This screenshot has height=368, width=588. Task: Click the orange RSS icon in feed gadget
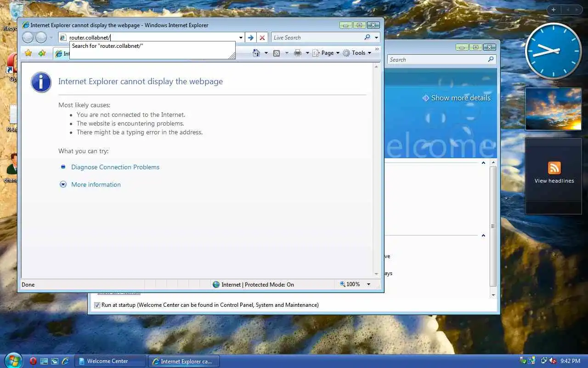click(554, 168)
